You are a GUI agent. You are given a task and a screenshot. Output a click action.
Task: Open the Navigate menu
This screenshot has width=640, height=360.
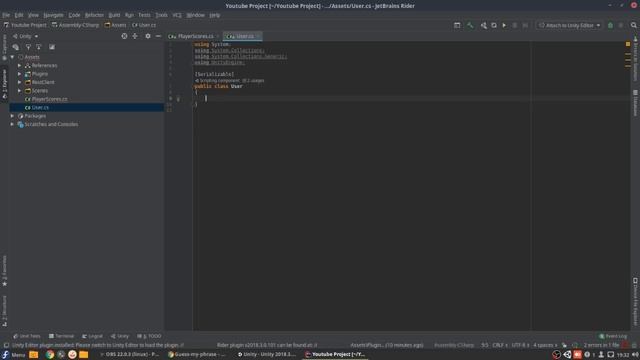53,15
